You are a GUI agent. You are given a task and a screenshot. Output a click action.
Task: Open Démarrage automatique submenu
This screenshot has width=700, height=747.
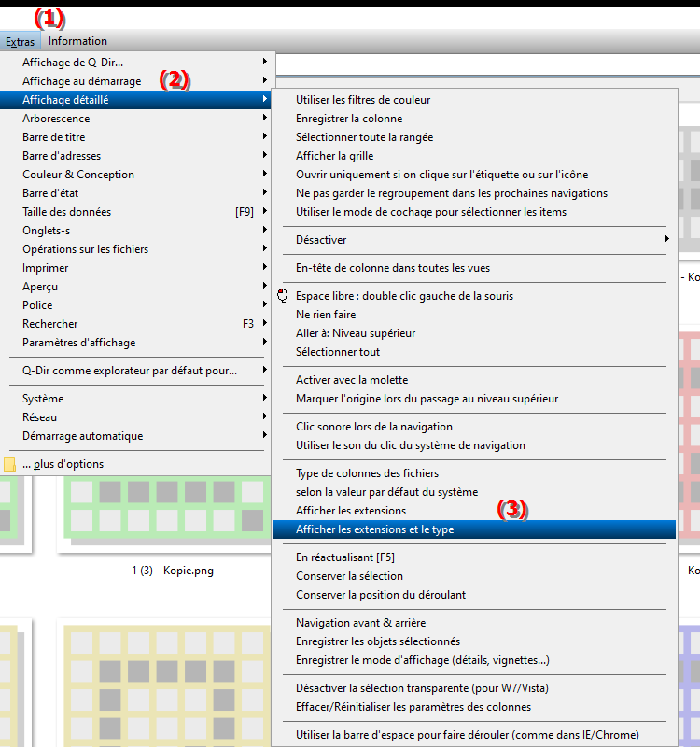pyautogui.click(x=135, y=436)
